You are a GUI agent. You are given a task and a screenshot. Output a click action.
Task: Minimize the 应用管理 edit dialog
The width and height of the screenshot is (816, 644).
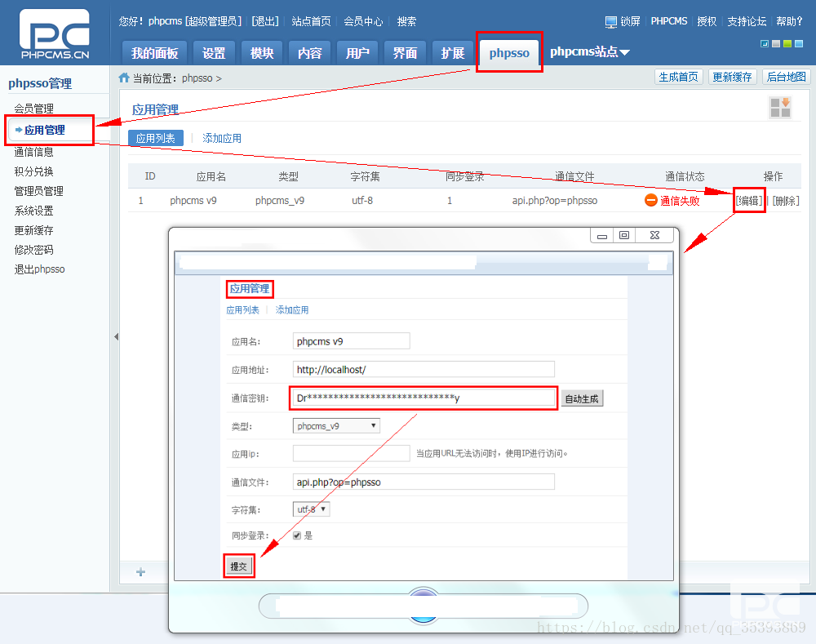(x=602, y=236)
